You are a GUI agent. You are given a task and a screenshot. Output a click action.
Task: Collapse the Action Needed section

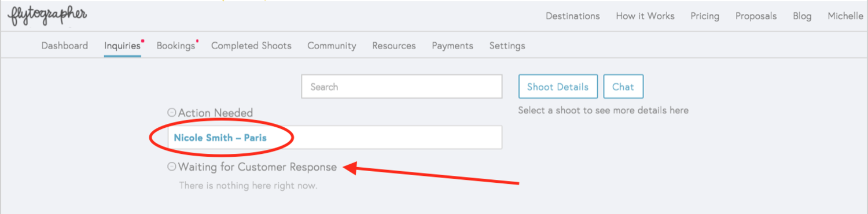171,113
